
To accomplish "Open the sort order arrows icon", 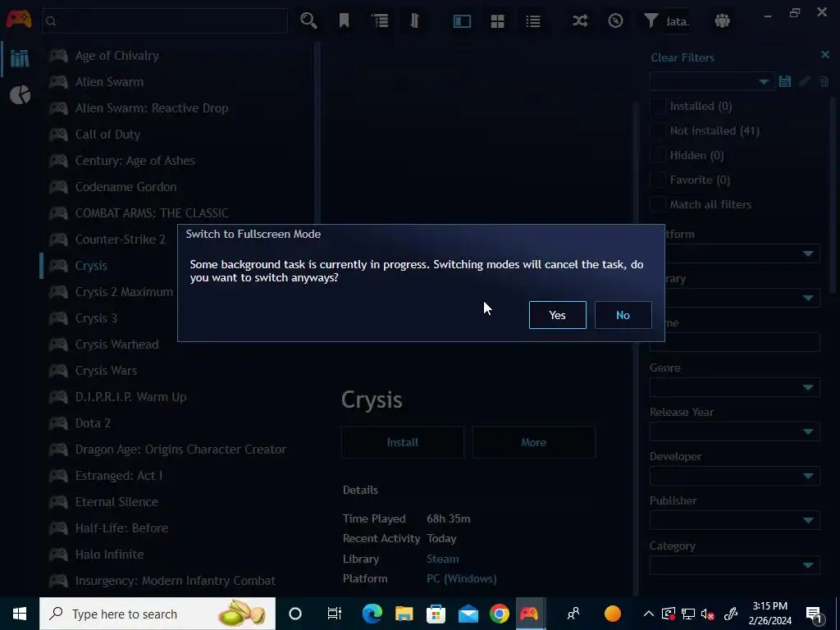I will coord(414,21).
